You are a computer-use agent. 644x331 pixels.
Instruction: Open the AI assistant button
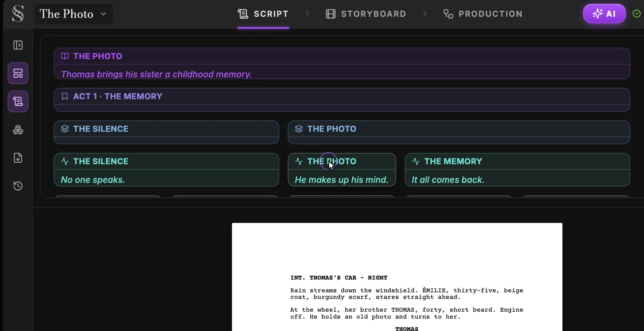604,14
